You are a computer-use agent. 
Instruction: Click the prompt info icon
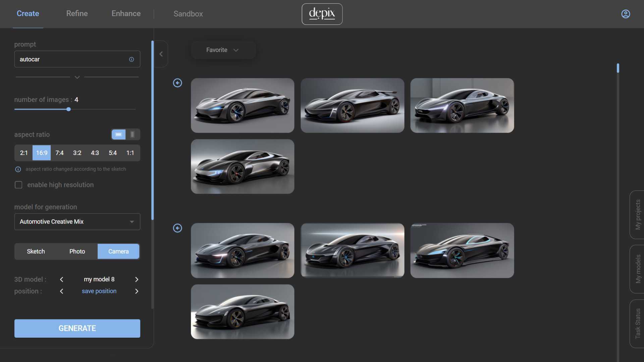[x=131, y=59]
